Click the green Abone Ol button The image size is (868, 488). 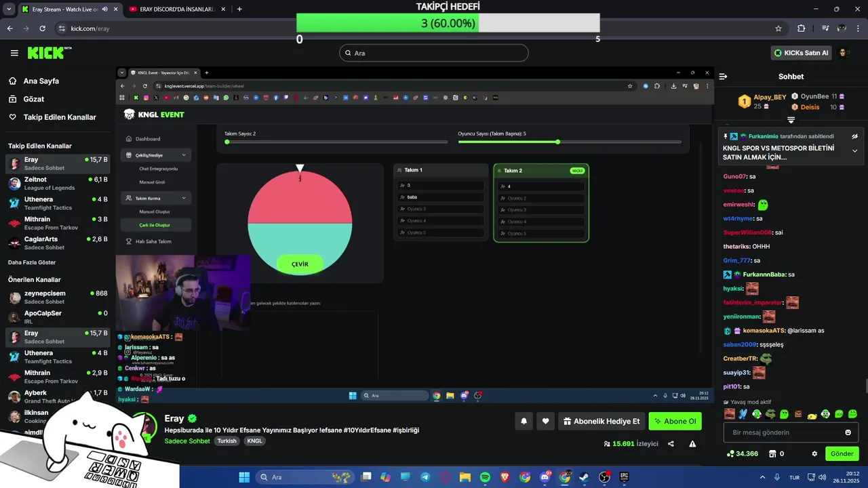pos(675,421)
